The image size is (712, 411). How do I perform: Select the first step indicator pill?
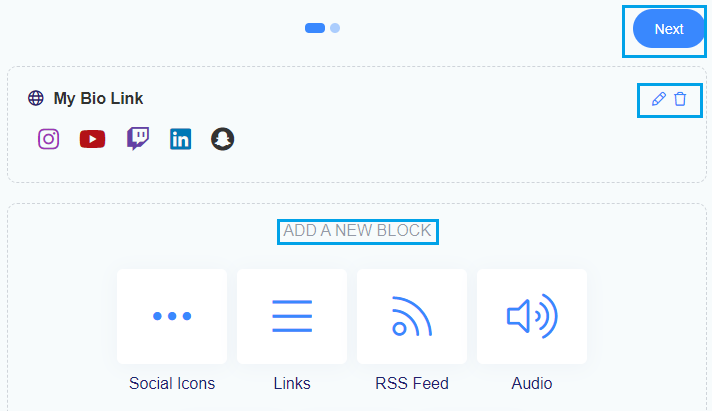[x=315, y=28]
